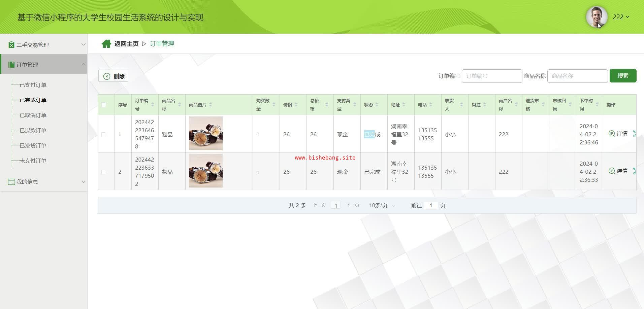Open 已完成订单 in sidebar
Image resolution: width=644 pixels, height=309 pixels.
tap(33, 100)
